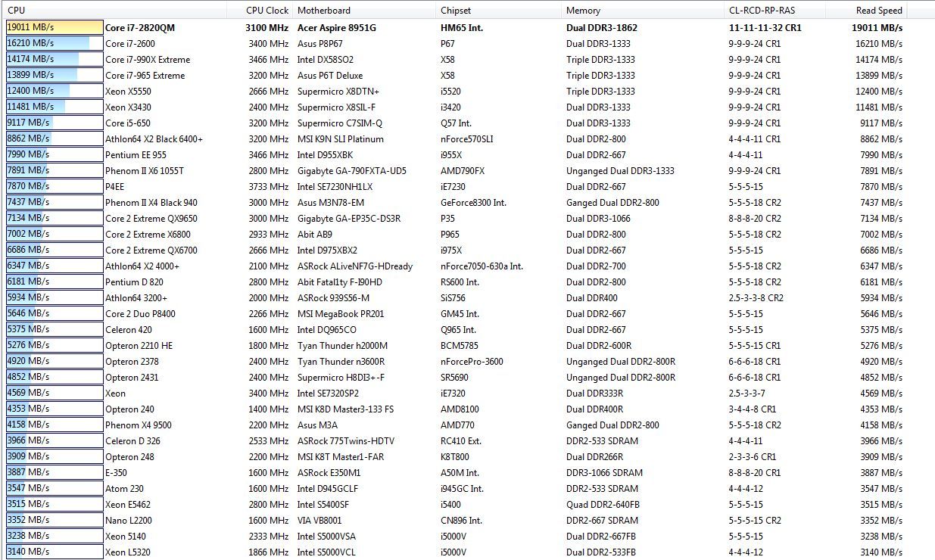Click the 11-11-11-32 CR1 timing cell
Screen dimensions: 935x560
(765, 28)
